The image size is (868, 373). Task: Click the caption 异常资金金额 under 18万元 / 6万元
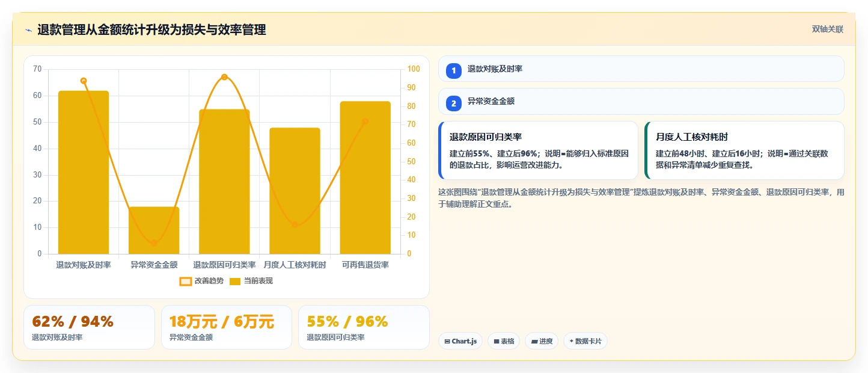tap(191, 338)
